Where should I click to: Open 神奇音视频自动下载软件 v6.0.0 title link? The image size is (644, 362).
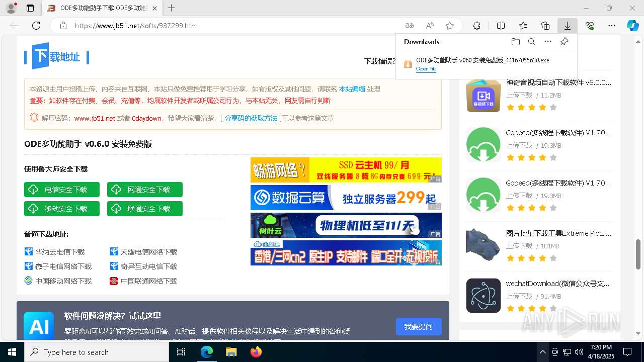tap(558, 82)
